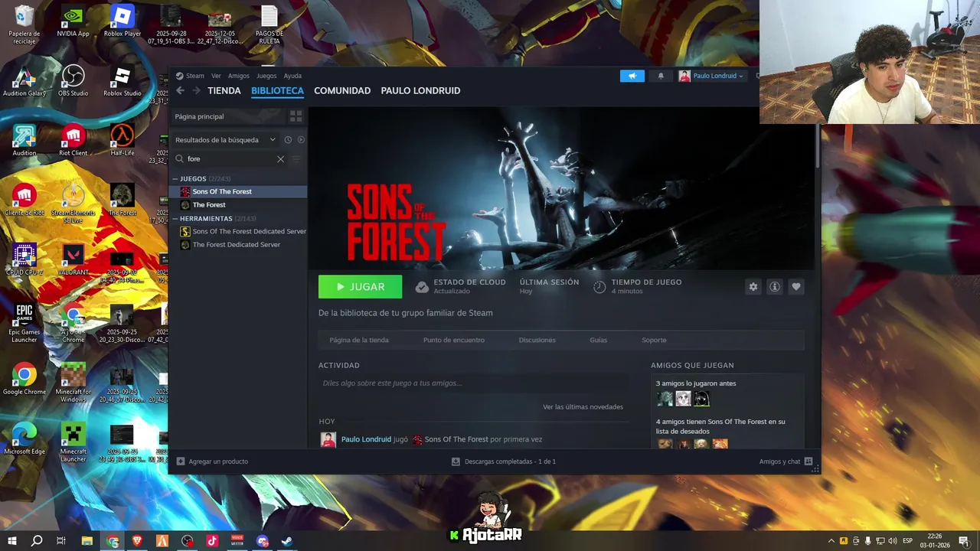The height and width of the screenshot is (551, 980).
Task: Open the Guías link
Action: (x=598, y=340)
